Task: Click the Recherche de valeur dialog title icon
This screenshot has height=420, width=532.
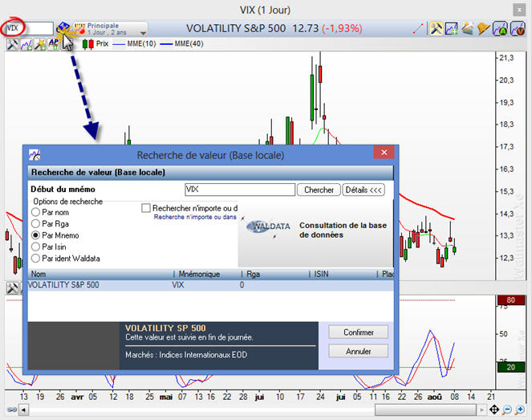Action: tap(35, 155)
